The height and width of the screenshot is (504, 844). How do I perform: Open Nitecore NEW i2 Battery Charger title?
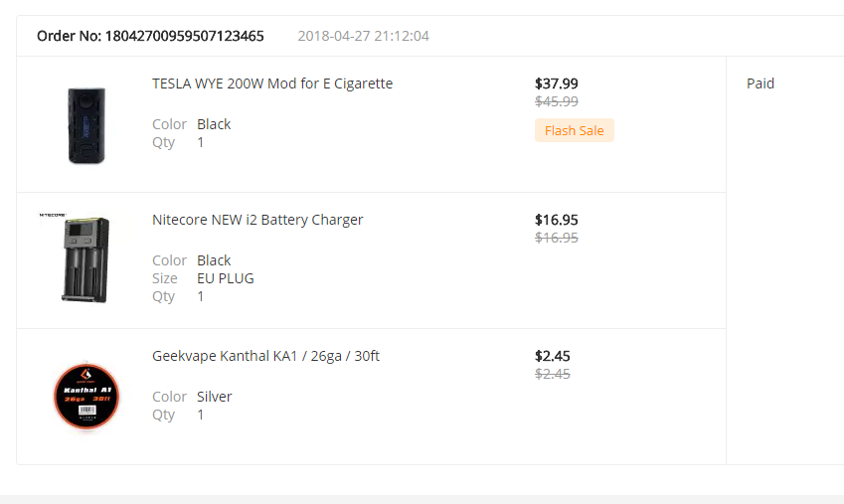(x=257, y=220)
